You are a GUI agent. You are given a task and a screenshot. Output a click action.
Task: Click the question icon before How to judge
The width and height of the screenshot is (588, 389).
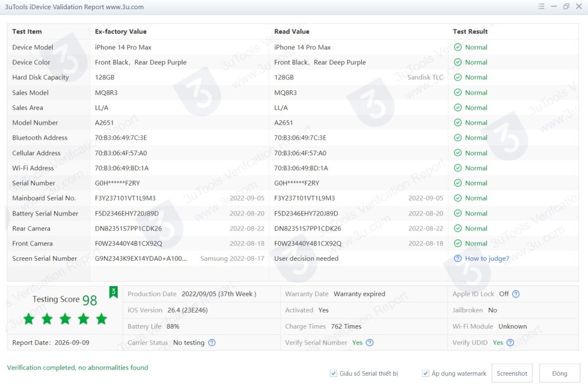(458, 259)
